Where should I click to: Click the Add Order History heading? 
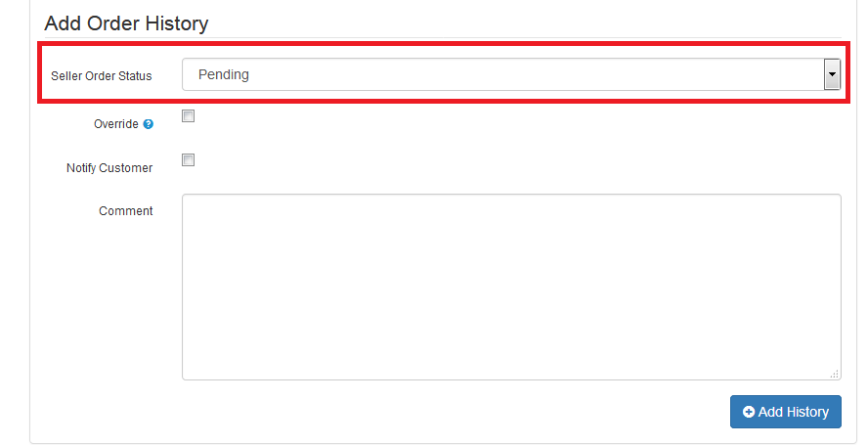[126, 23]
